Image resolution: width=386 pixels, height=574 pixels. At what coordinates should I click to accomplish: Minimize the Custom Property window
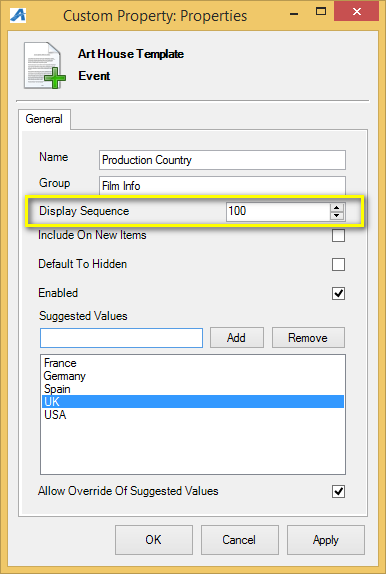pos(294,15)
